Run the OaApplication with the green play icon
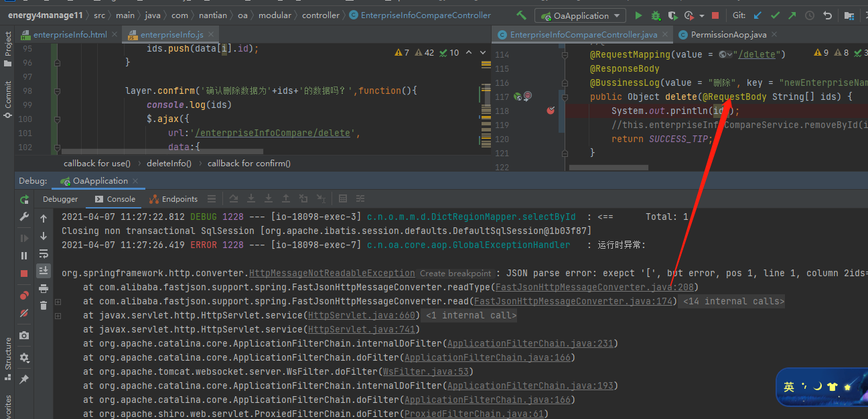Image resolution: width=868 pixels, height=419 pixels. click(638, 15)
